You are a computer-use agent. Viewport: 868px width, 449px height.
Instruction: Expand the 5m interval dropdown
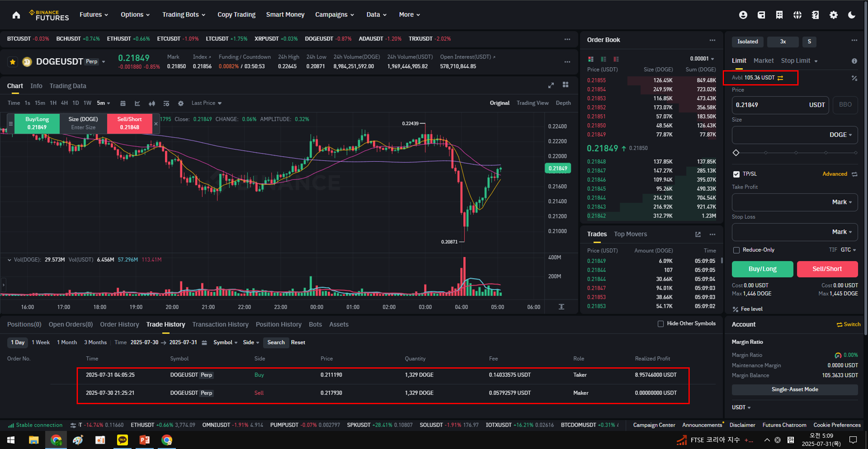103,103
